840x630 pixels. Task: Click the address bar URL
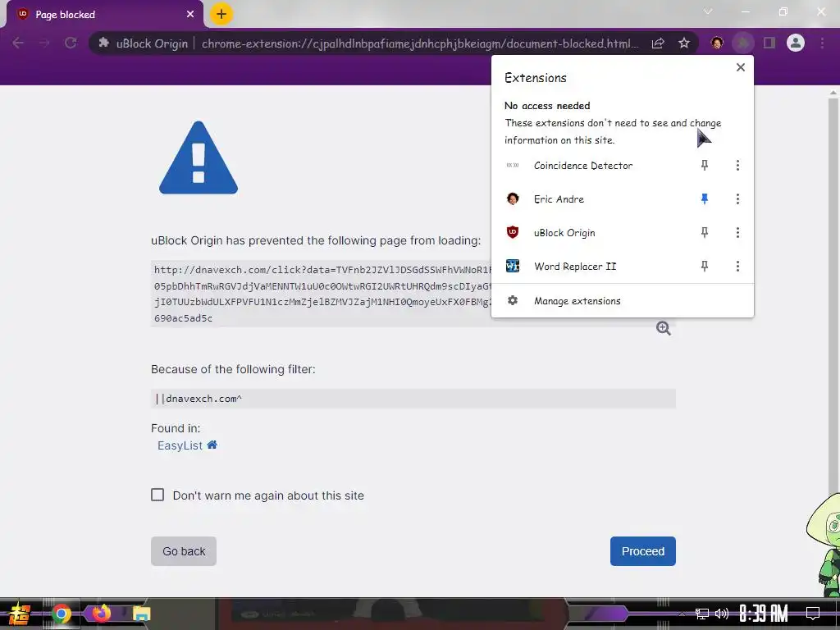[x=419, y=43]
